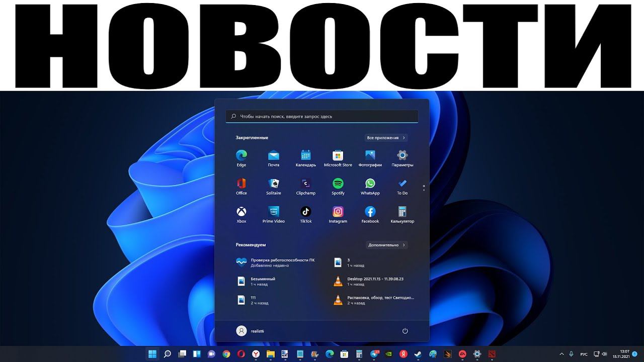Open Калькулятор from pinned apps
Screen dimensions: 644x362
tap(403, 214)
